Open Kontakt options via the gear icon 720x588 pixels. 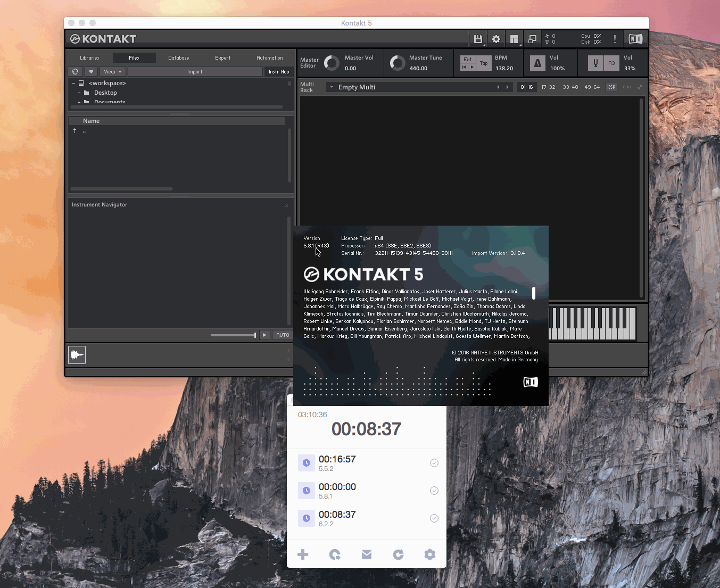496,39
